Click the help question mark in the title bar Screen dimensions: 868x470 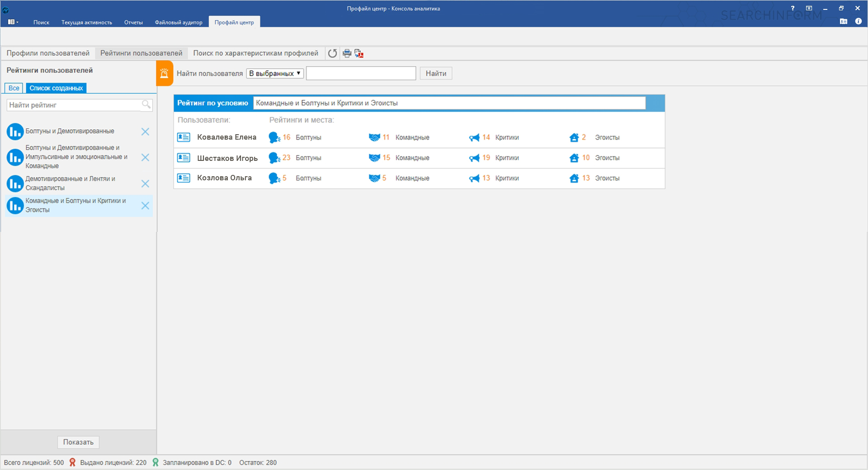tap(793, 8)
